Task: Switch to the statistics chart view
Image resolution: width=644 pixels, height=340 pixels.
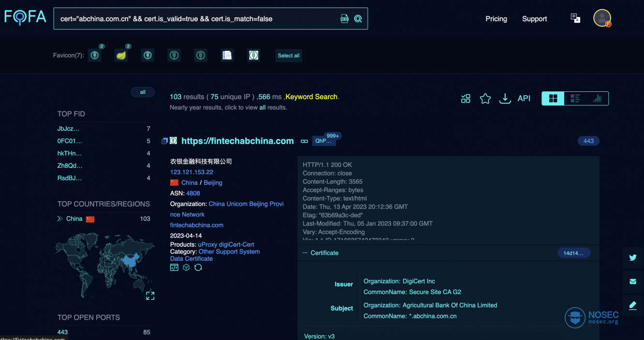Action: pos(598,99)
